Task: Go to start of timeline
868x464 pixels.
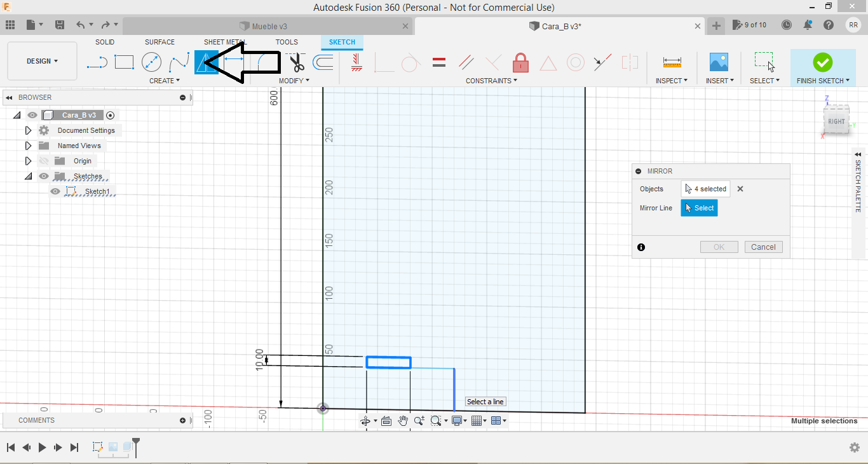Action: point(11,447)
